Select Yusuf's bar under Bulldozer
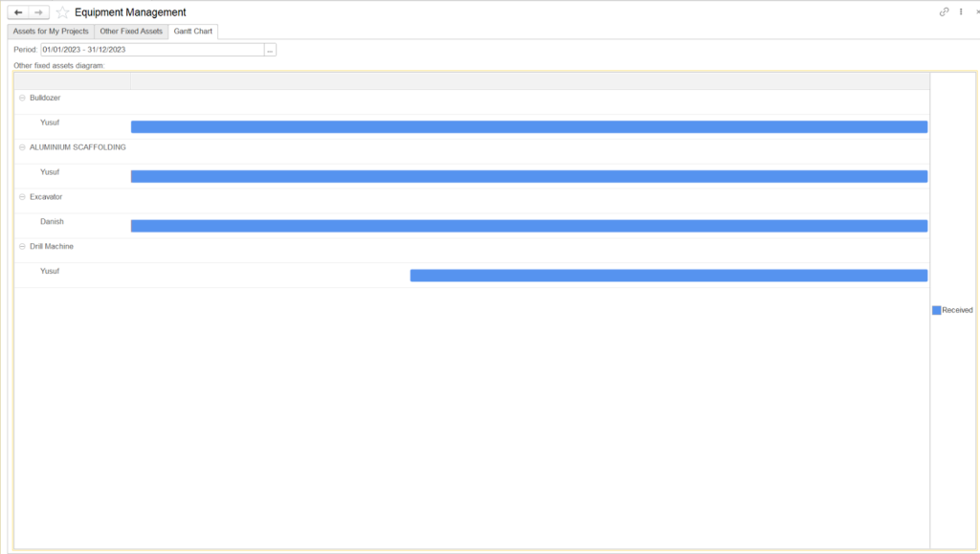 tap(529, 126)
